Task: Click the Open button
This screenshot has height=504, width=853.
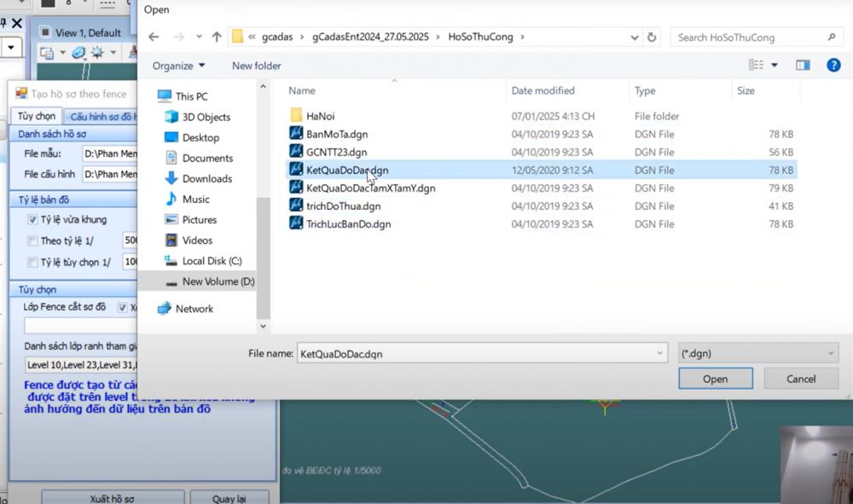Action: 715,379
